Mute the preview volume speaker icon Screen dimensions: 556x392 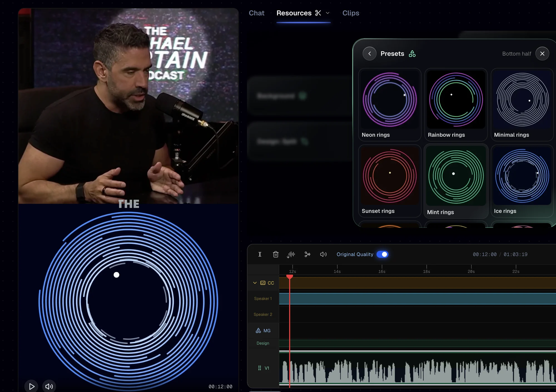coord(49,386)
